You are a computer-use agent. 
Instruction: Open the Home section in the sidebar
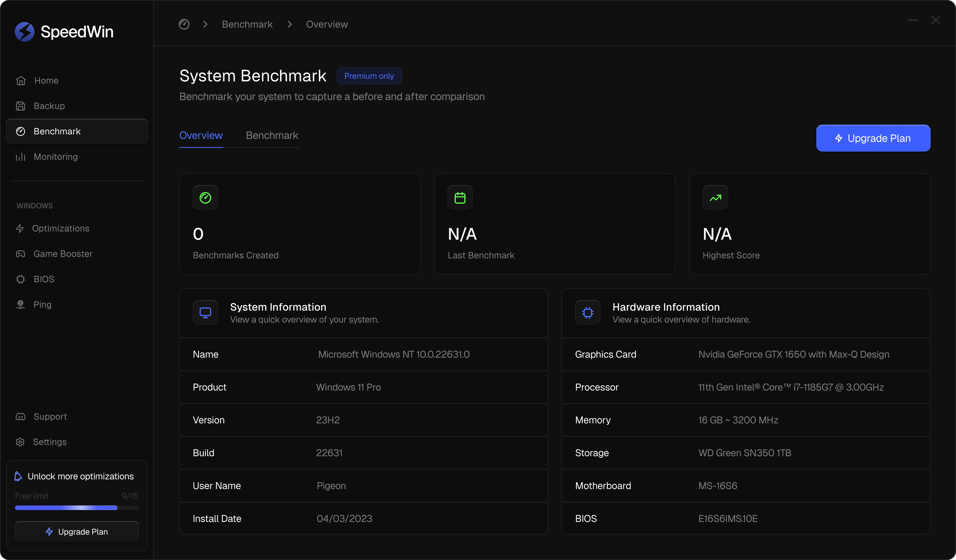(21, 80)
